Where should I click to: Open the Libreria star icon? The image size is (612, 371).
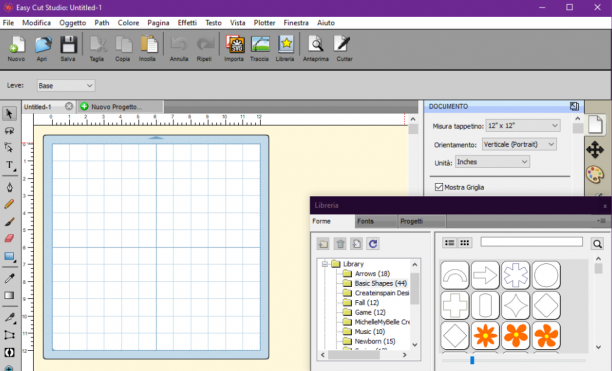click(285, 48)
